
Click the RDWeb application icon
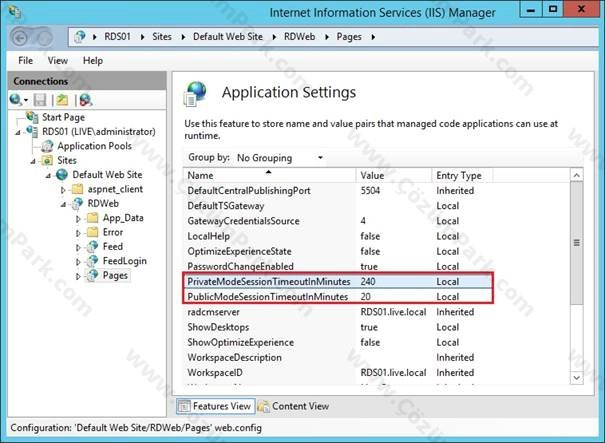point(77,203)
